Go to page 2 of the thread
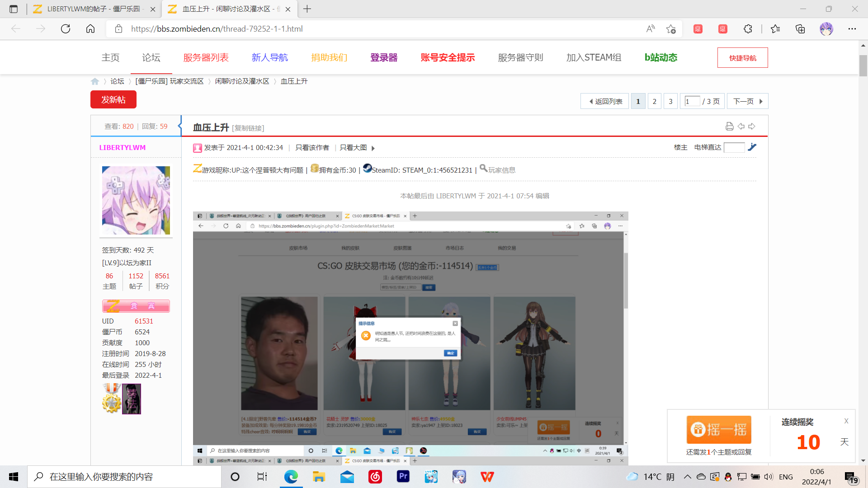Image resolution: width=868 pixels, height=488 pixels. (x=654, y=101)
